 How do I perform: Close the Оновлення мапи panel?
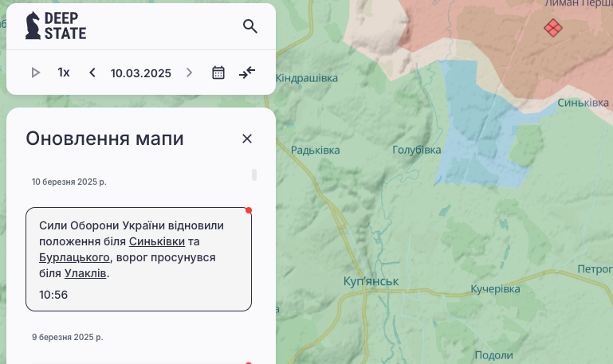point(246,139)
